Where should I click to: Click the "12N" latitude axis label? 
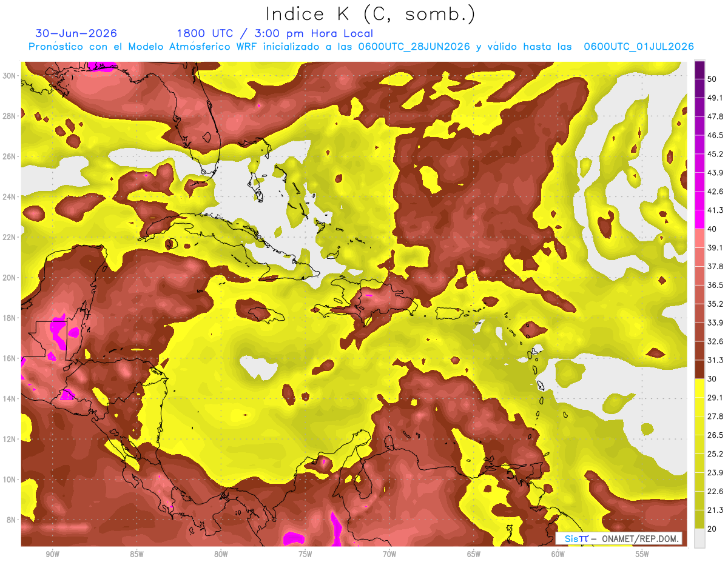(x=10, y=439)
